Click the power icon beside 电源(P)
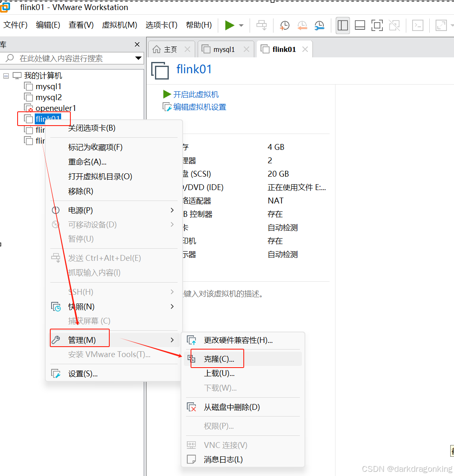 click(56, 210)
